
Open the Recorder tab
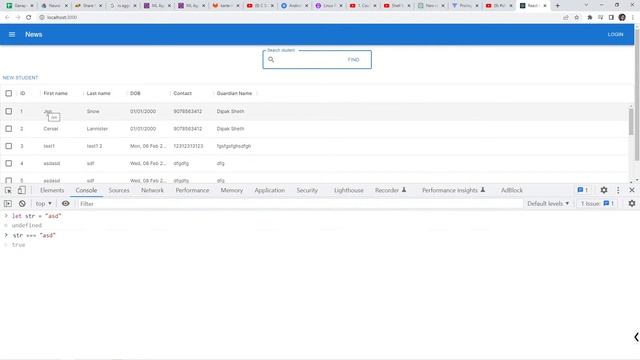pyautogui.click(x=390, y=190)
